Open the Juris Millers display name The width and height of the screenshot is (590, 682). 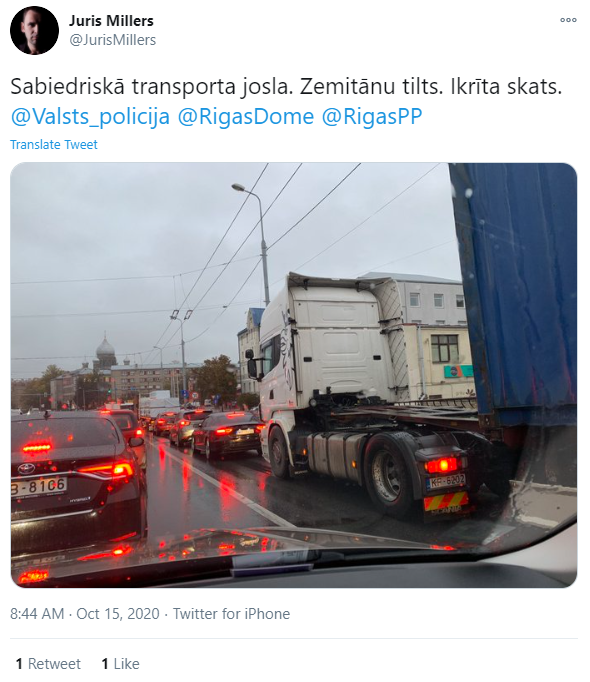[111, 21]
